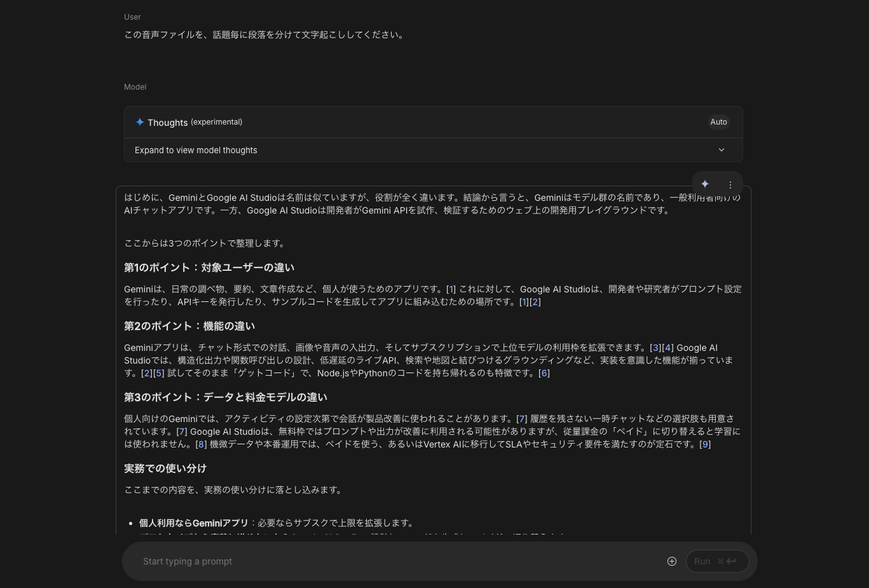
Task: Click the User message text
Action: 265,35
